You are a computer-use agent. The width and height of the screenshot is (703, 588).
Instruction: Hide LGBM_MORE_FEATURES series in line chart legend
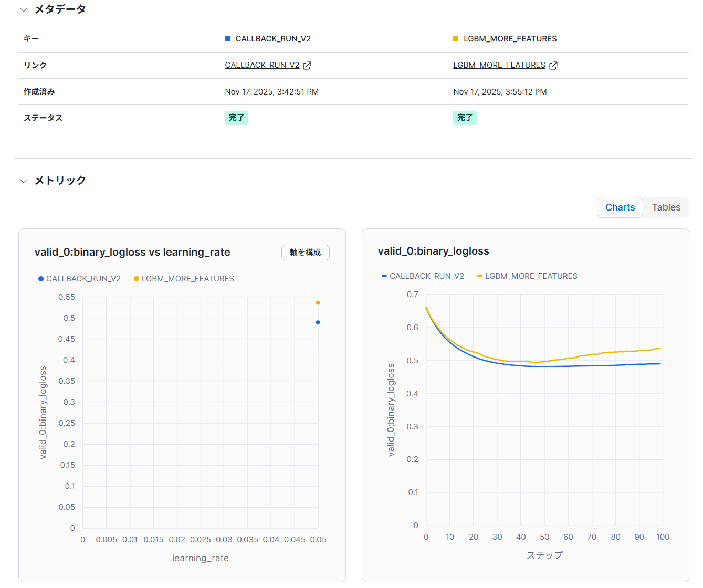[x=527, y=276]
